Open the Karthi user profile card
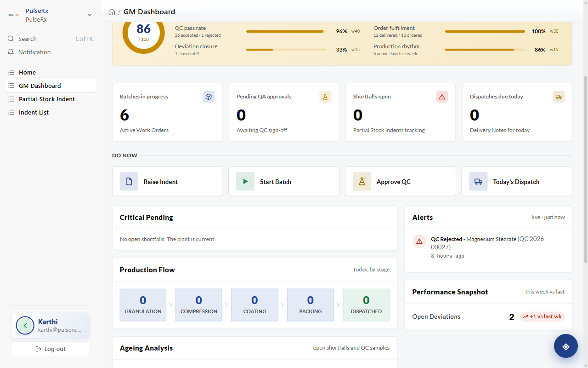The height and width of the screenshot is (368, 588). (x=51, y=325)
